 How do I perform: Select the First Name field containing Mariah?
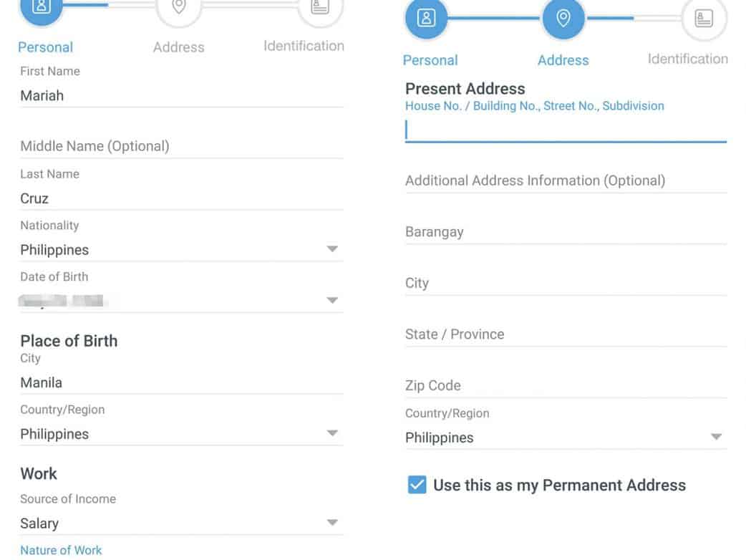[x=181, y=96]
